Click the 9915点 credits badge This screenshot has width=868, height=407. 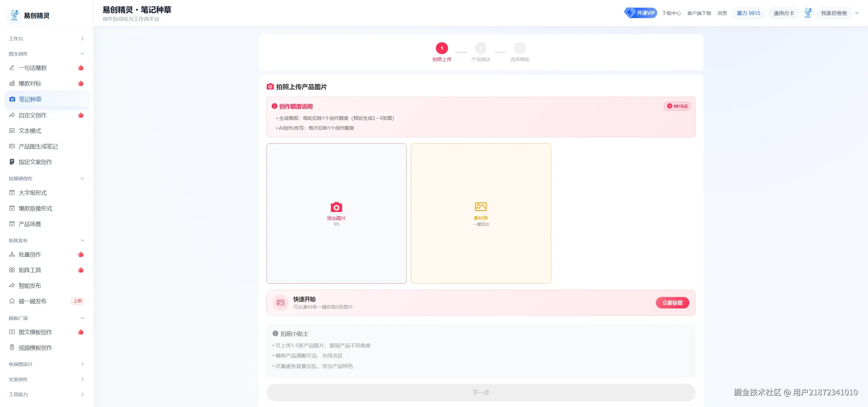(677, 106)
